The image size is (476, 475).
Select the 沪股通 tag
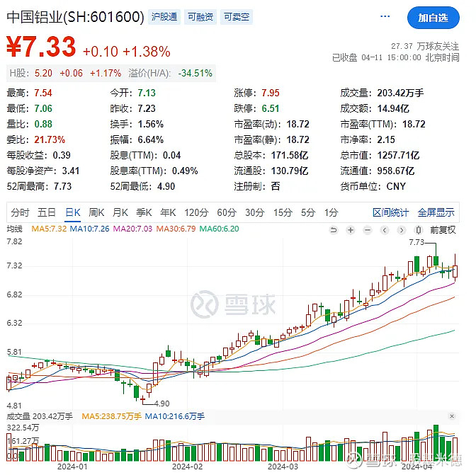(164, 17)
